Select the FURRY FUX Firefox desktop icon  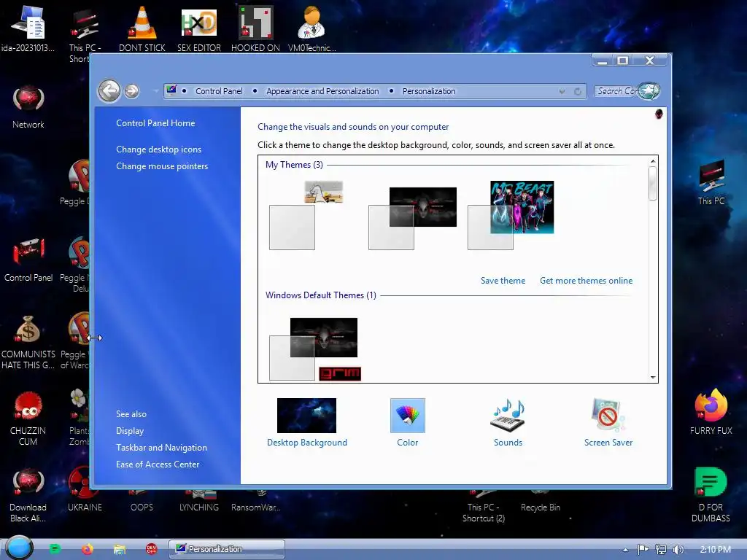(x=711, y=412)
